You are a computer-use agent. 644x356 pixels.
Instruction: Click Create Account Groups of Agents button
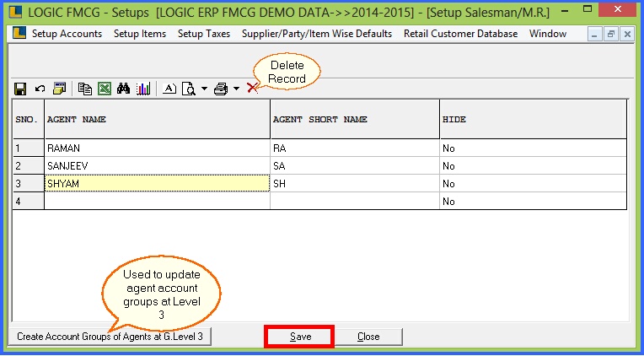(x=110, y=337)
